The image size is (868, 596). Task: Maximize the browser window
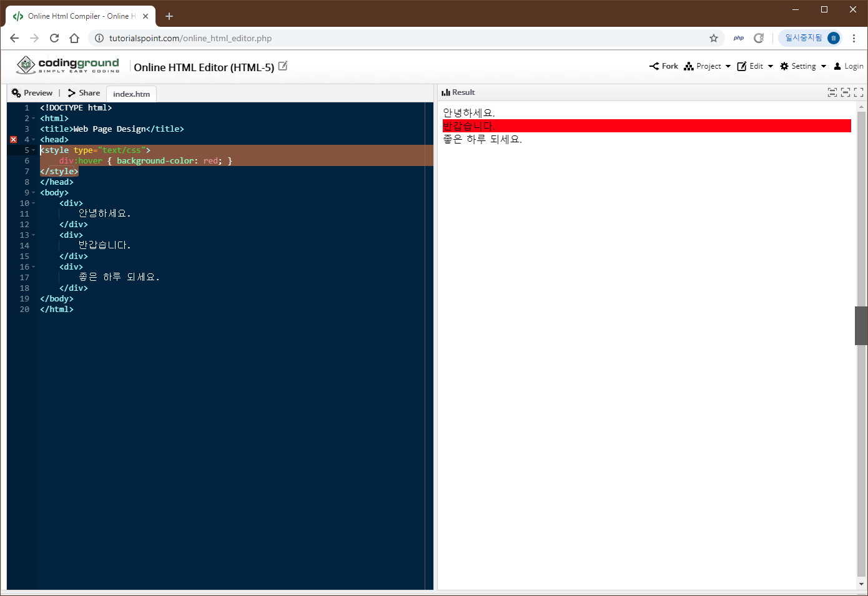point(824,9)
